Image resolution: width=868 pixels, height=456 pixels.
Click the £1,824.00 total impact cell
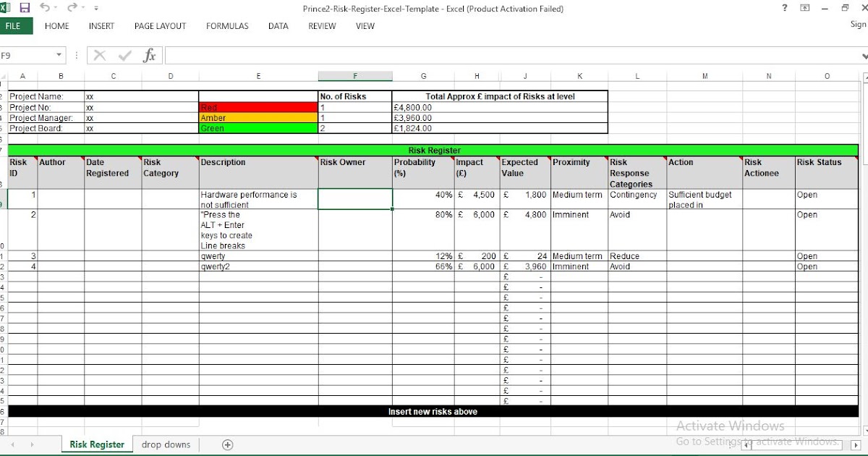click(x=500, y=128)
